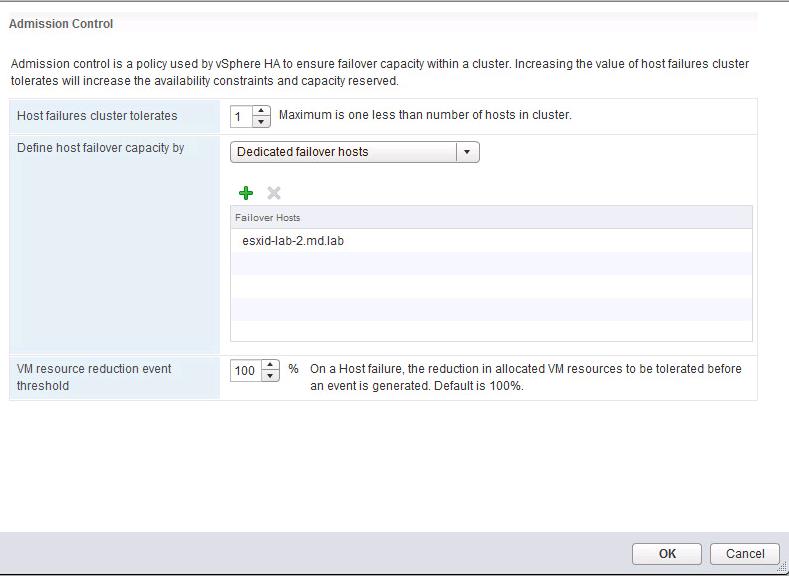The image size is (789, 576).
Task: Increase host failures cluster tolerates value
Action: click(x=262, y=111)
